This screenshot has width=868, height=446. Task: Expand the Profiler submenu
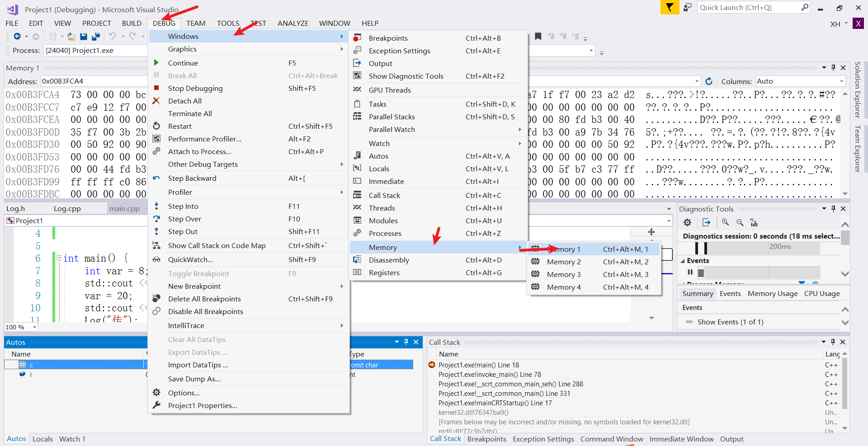coord(249,192)
